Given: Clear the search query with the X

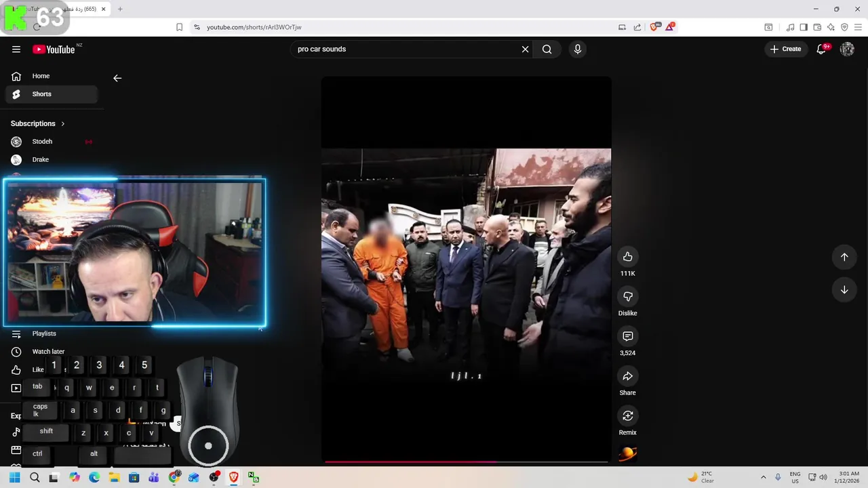Looking at the screenshot, I should click(525, 49).
